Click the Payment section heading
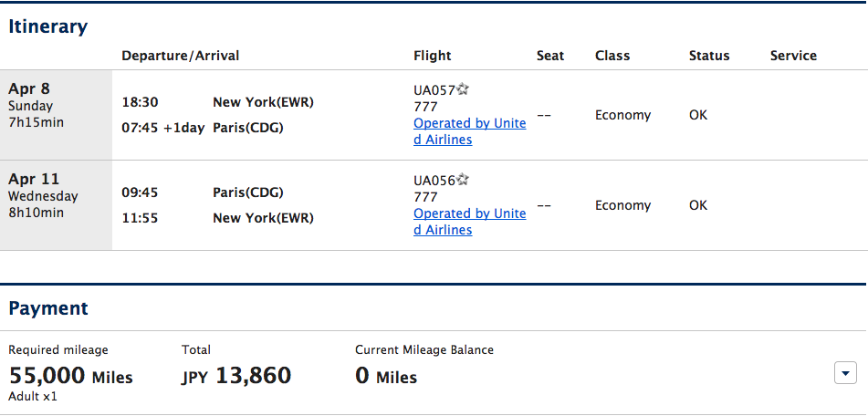Viewport: 868px width, 416px height. (48, 308)
